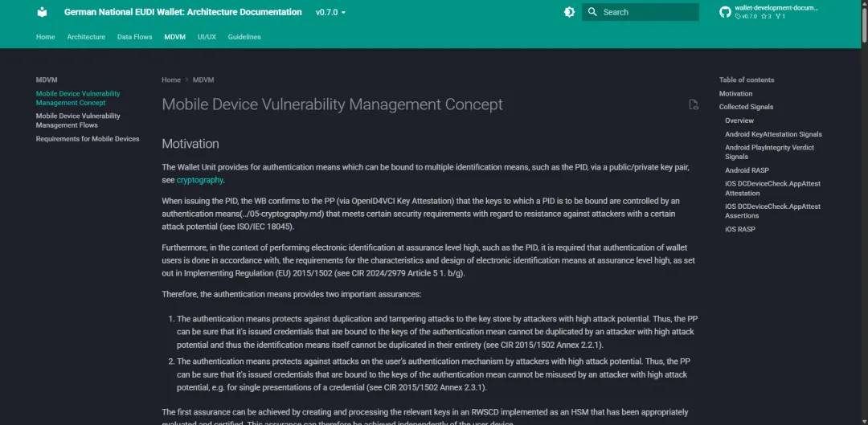Go to the Guidelines tab
868x425 pixels.
(244, 37)
